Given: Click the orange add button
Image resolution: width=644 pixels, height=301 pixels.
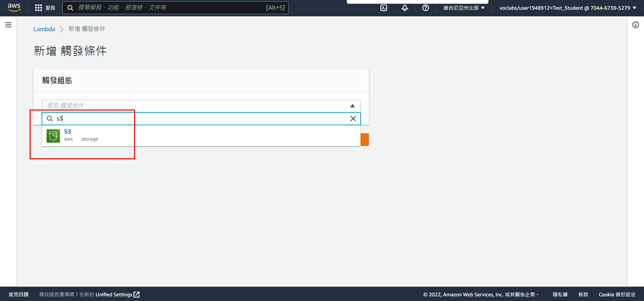Looking at the screenshot, I should (365, 140).
